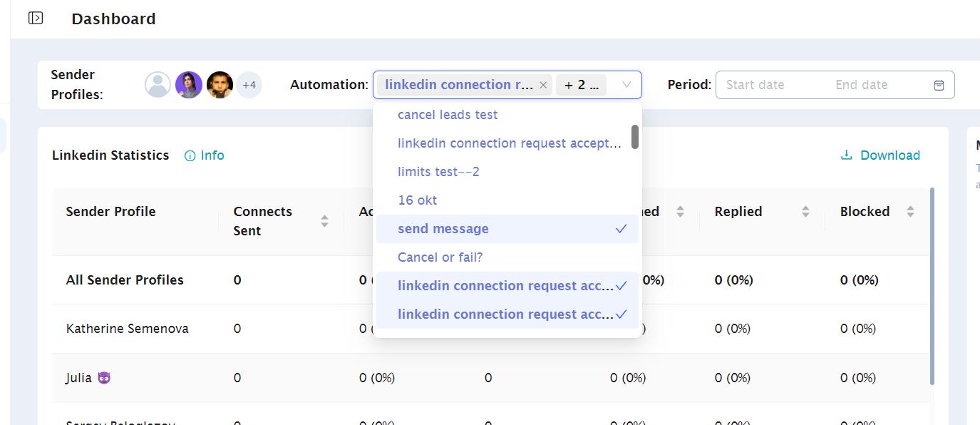The image size is (980, 425).
Task: Open the Info link beside Linkedin Statistics
Action: [205, 155]
